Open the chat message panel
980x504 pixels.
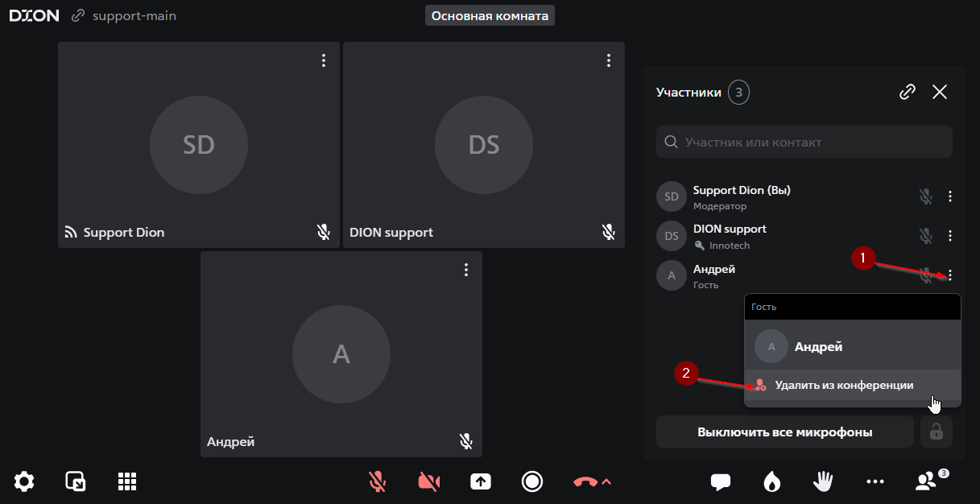(x=721, y=481)
